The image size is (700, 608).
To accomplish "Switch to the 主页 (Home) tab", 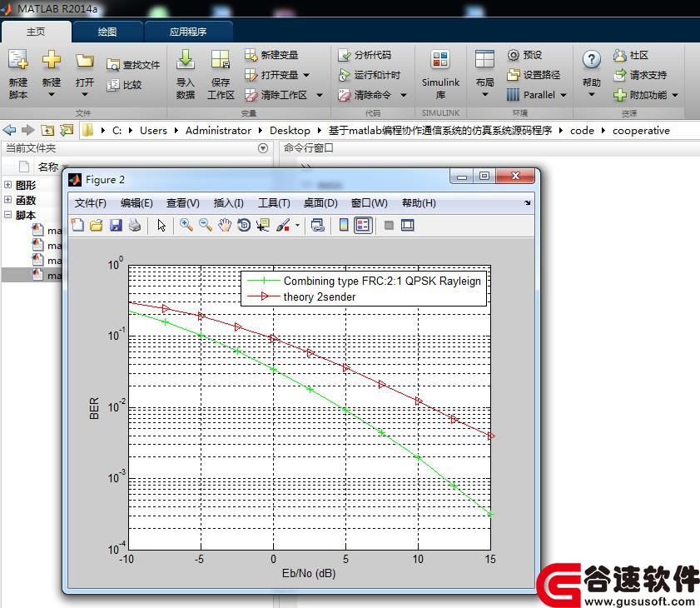I will (36, 32).
